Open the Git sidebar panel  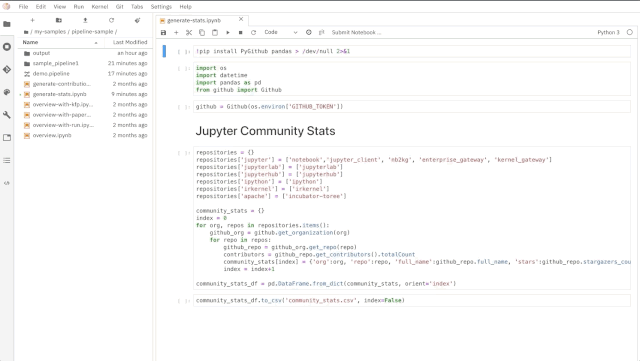[x=7, y=70]
